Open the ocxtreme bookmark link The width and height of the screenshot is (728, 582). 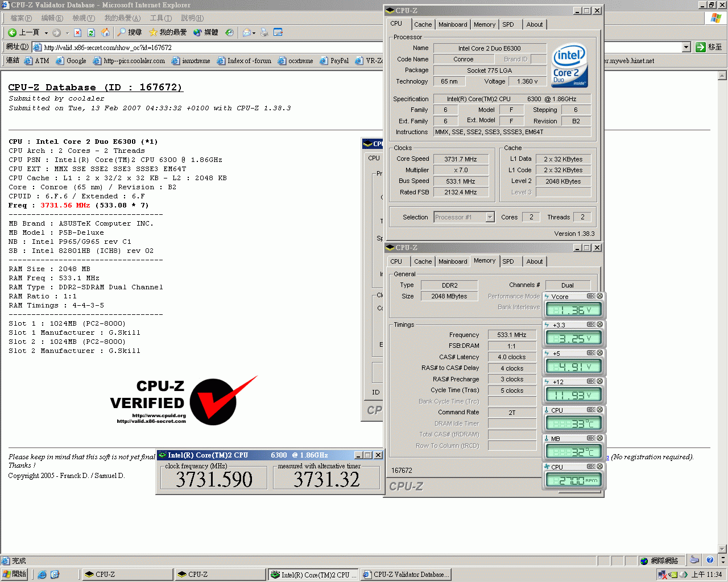pos(296,61)
